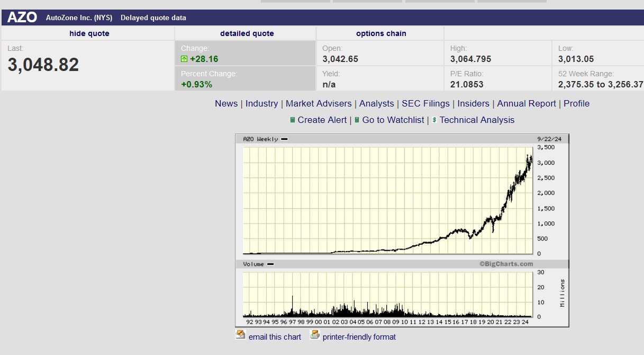Viewport: 644px width, 355px height.
Task: Click the last price 3,048.82
Action: 43,65
